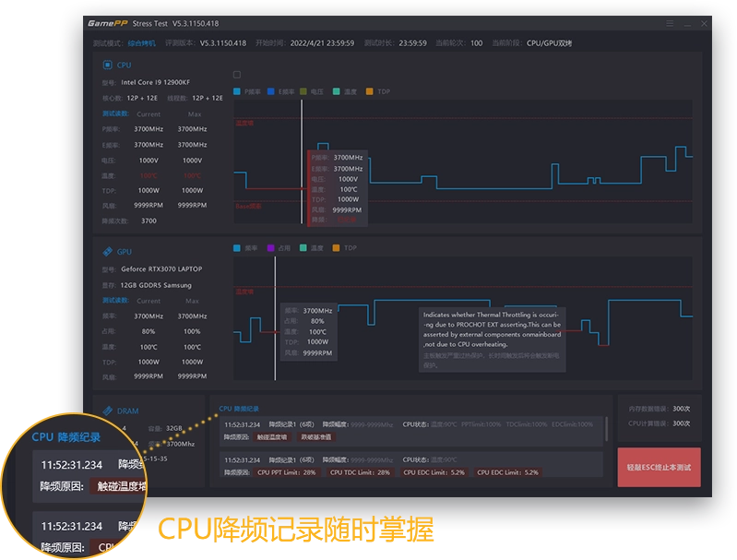Screen dimensions: 737x560
Task: Click the DRAM frequency value 3700Mhz
Action: pyautogui.click(x=181, y=444)
